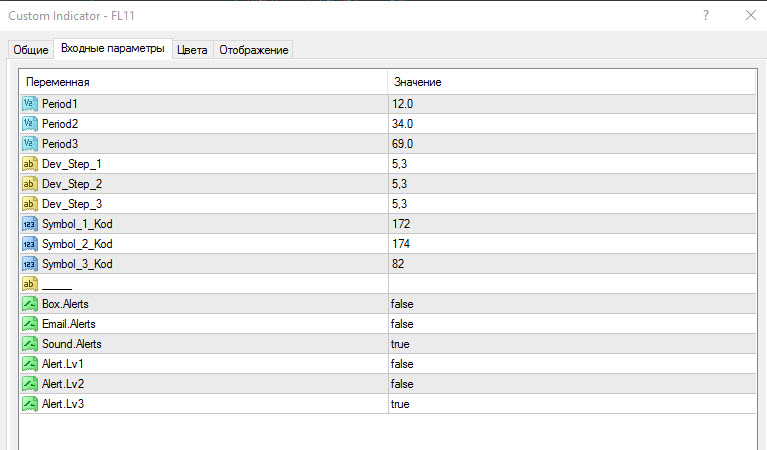The height and width of the screenshot is (450, 767).
Task: Select the Входные параметры tab
Action: tap(113, 48)
